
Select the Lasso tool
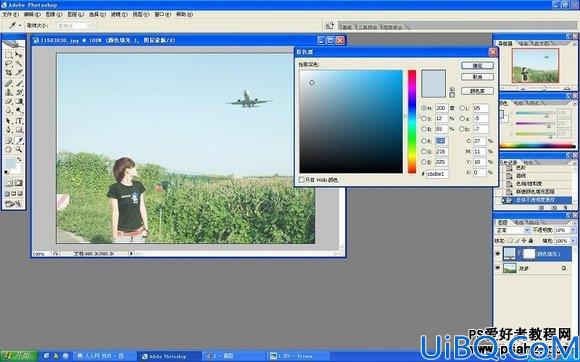coord(8,64)
